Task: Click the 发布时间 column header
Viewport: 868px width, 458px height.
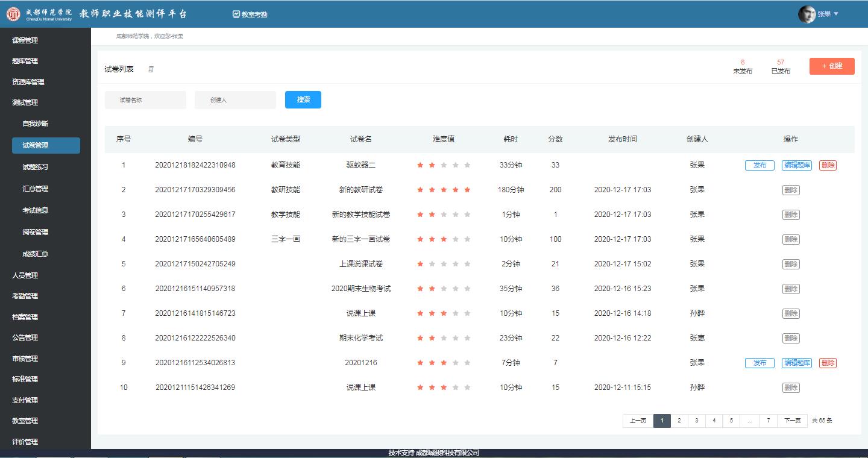Action: 623,139
